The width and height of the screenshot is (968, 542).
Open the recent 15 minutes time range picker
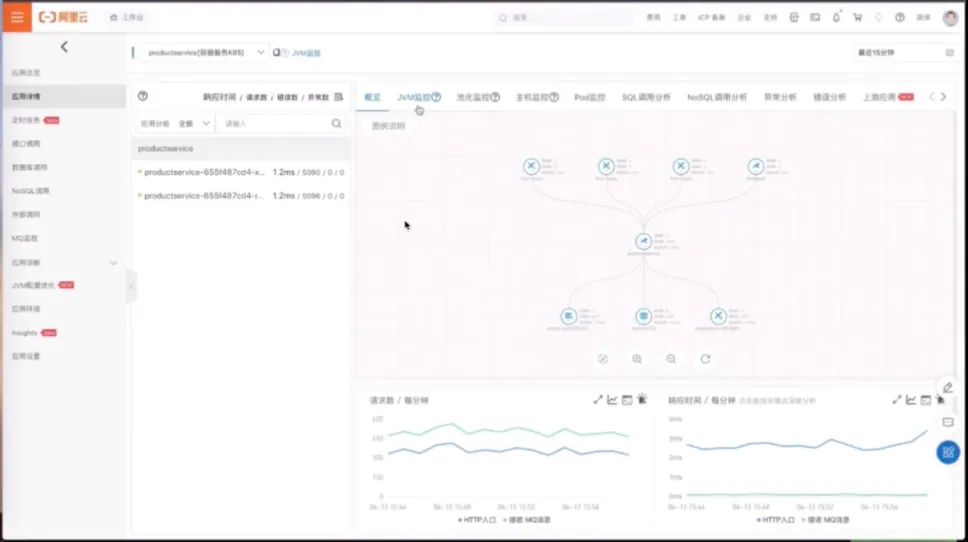point(904,52)
